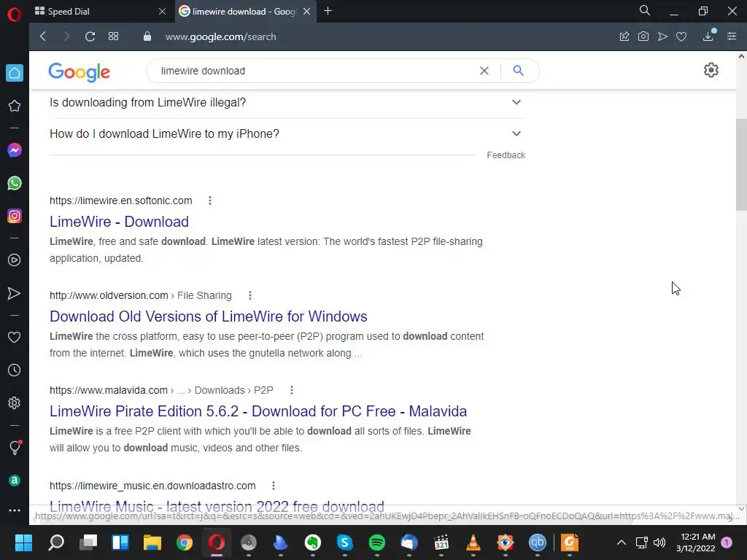Image resolution: width=747 pixels, height=560 pixels.
Task: Open sidebar three-dot more options
Action: pyautogui.click(x=15, y=510)
